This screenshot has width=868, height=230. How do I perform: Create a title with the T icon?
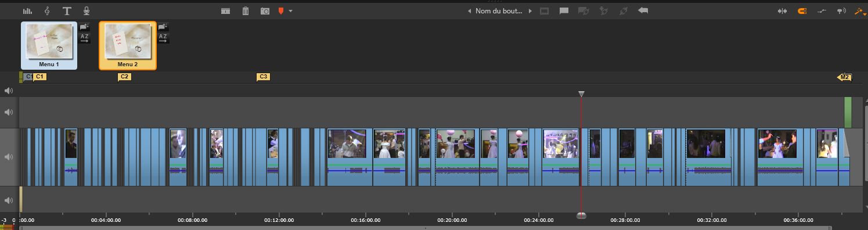pyautogui.click(x=67, y=11)
